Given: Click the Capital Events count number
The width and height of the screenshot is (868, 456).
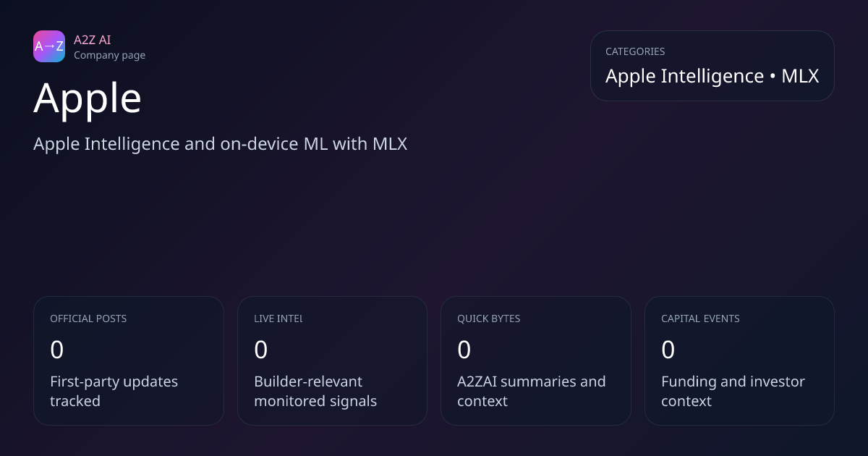Looking at the screenshot, I should (668, 350).
